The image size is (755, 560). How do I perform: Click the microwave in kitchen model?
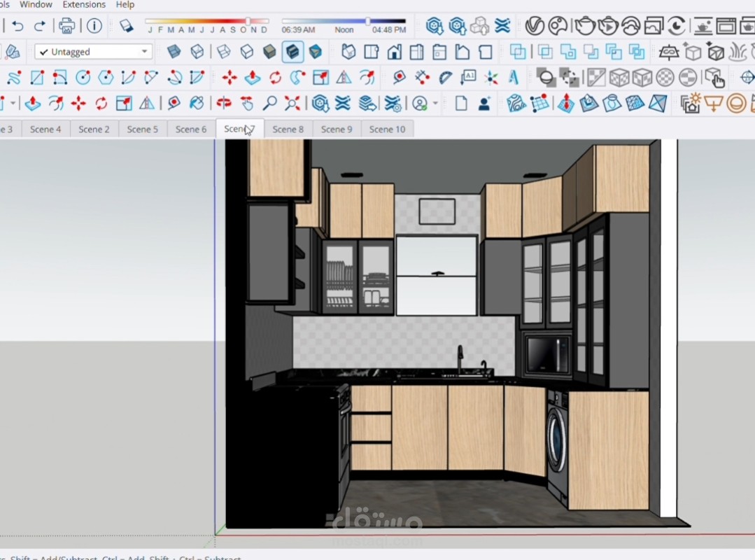[x=547, y=355]
